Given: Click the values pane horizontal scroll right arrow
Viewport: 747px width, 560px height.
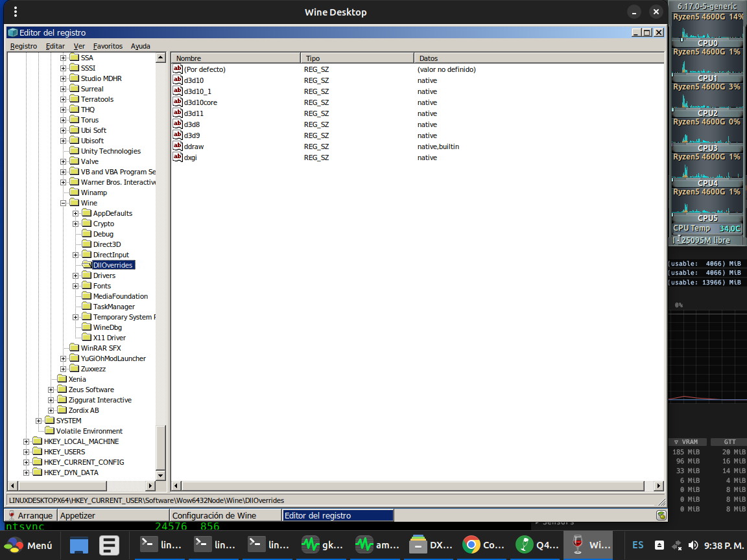Looking at the screenshot, I should coord(659,485).
